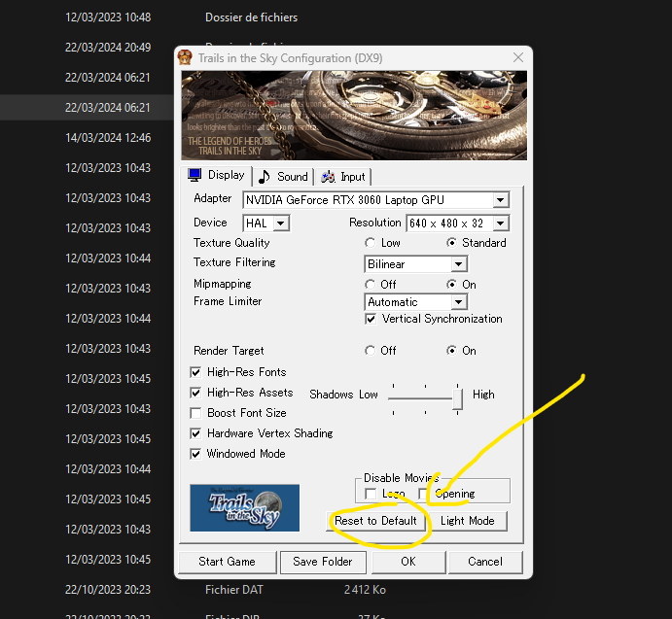Viewport: 672px width, 619px height.
Task: Open the Save Folder button
Action: (323, 562)
